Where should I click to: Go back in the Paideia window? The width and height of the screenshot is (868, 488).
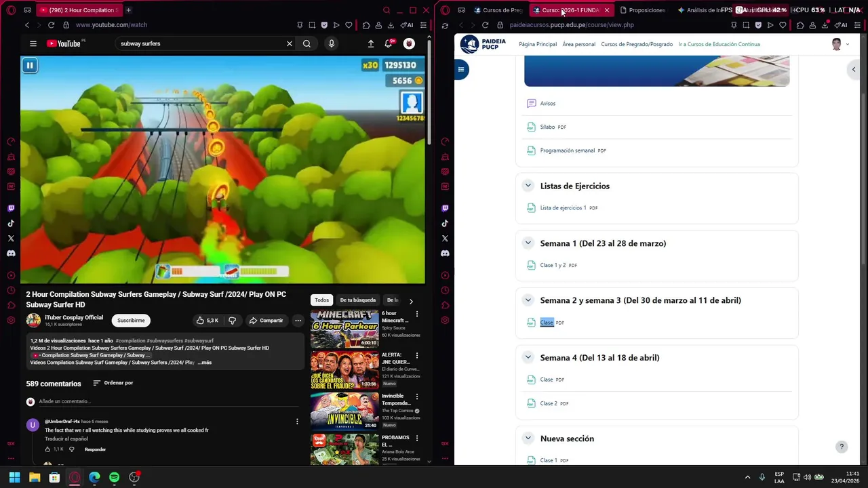[461, 25]
